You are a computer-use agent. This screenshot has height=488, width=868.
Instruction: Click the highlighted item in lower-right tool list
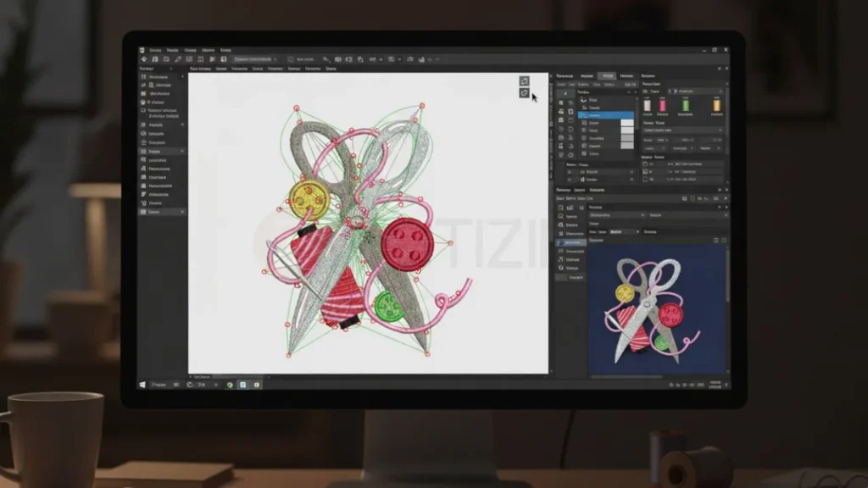point(571,242)
